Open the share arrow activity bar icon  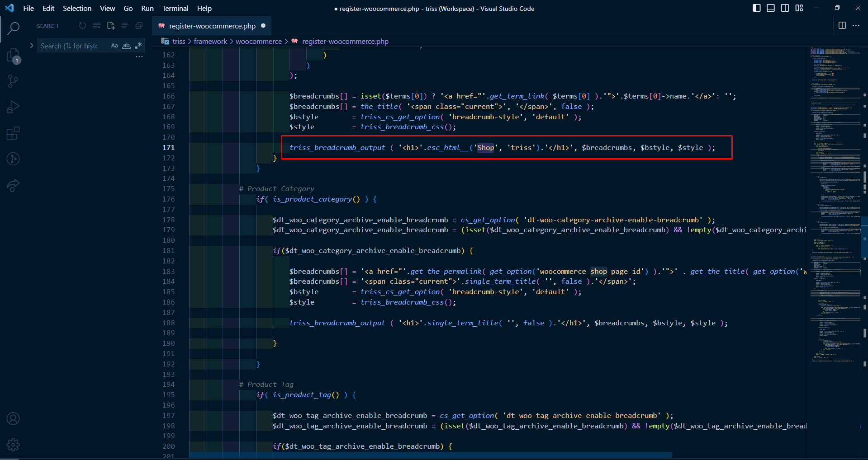tap(14, 185)
